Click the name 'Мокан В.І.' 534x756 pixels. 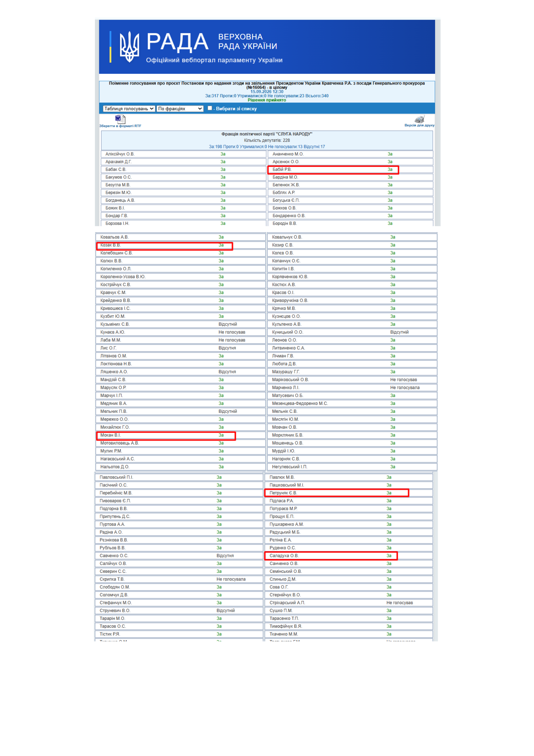(110, 435)
